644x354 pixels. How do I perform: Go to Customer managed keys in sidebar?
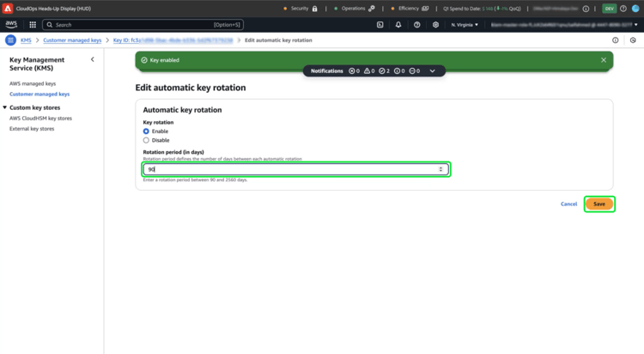[x=39, y=95]
